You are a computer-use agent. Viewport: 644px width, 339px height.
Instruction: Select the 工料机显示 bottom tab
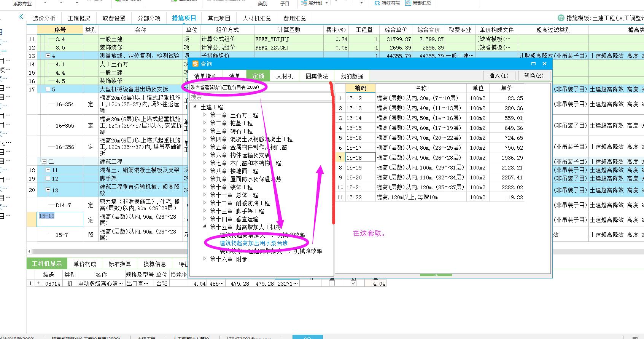[46, 264]
